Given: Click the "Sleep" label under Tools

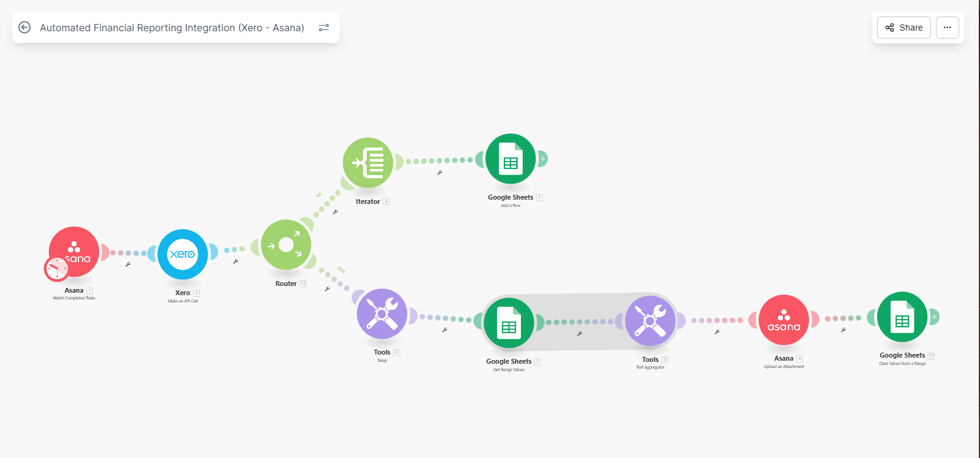Looking at the screenshot, I should [x=382, y=361].
